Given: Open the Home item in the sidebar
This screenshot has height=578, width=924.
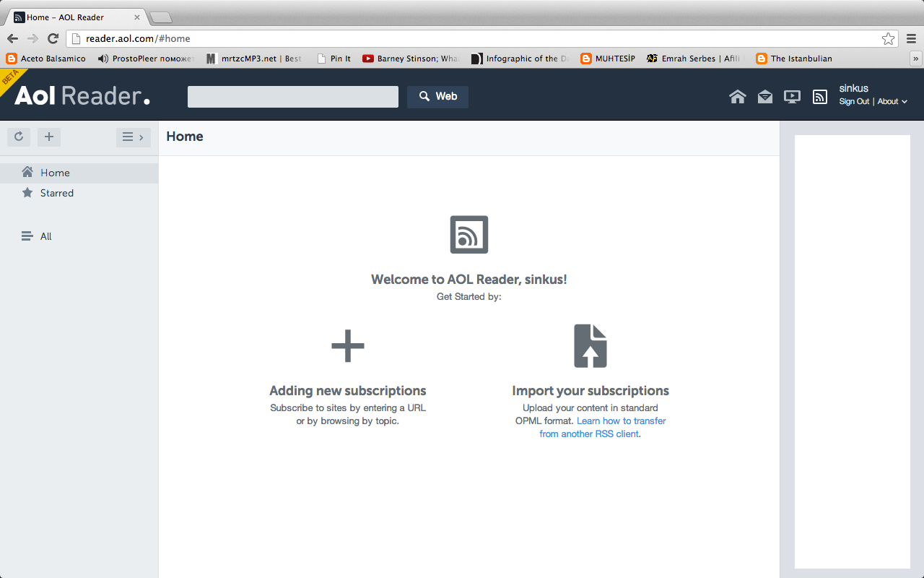Looking at the screenshot, I should click(x=55, y=173).
